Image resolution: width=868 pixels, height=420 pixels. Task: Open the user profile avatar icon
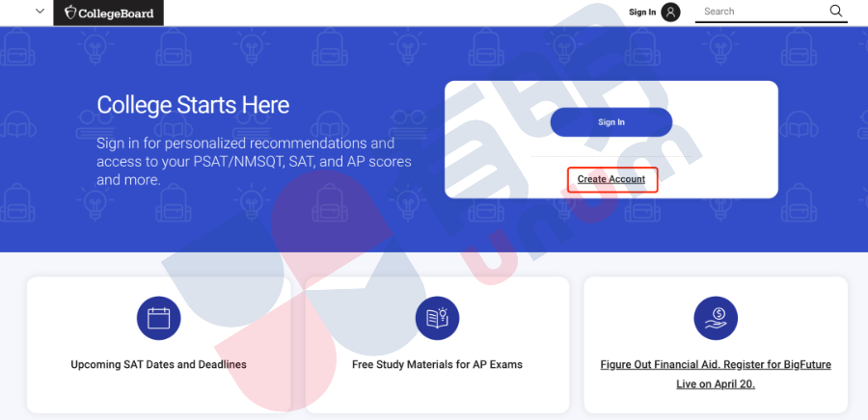[670, 13]
